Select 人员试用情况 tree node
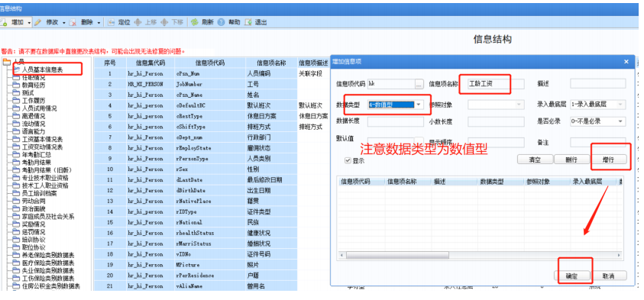The width and height of the screenshot is (644, 300). click(40, 108)
